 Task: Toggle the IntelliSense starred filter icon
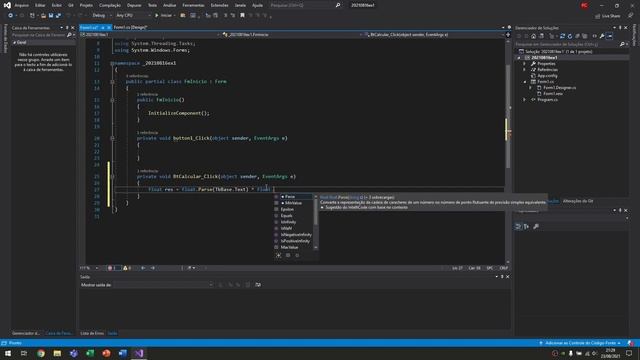point(279,256)
